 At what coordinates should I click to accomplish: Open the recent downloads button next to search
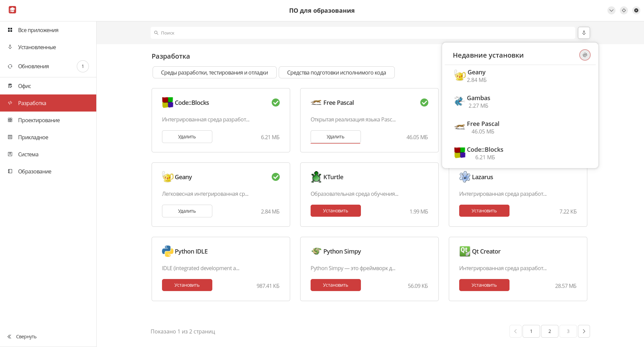click(584, 33)
